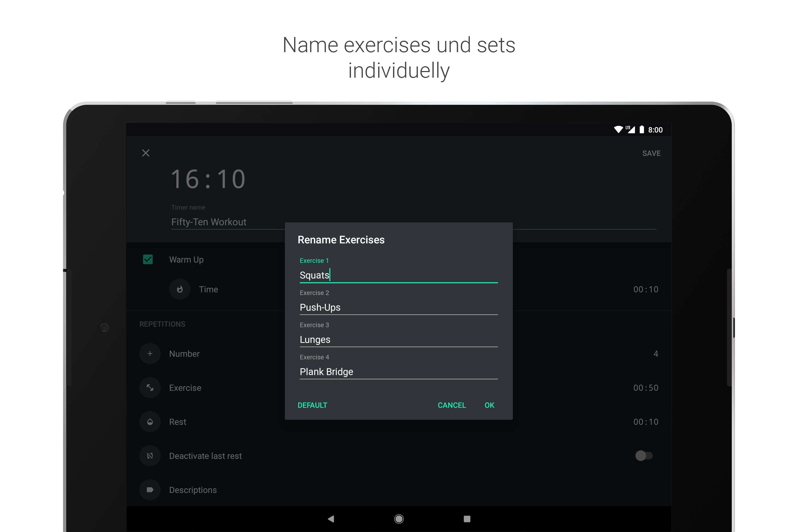Edit the Exercise 3 field containing Lunges
This screenshot has height=532, width=798.
399,340
